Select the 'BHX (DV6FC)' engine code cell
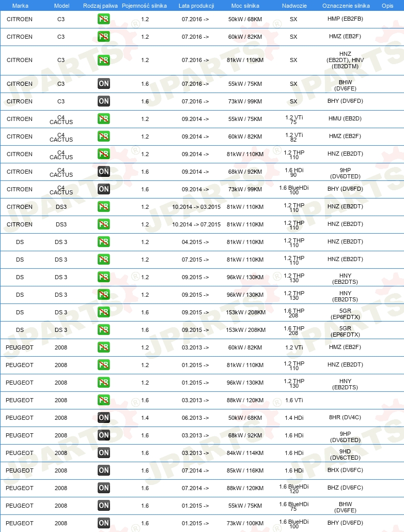The image size is (404, 532). 345,470
